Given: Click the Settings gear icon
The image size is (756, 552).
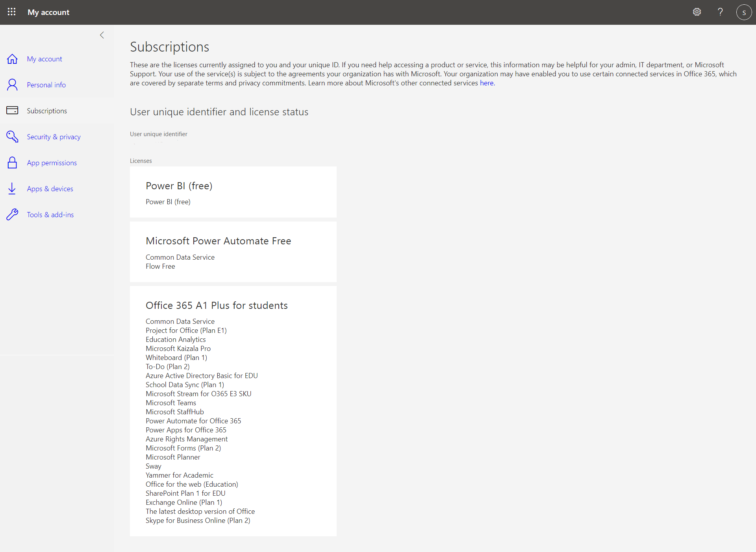Looking at the screenshot, I should tap(697, 12).
